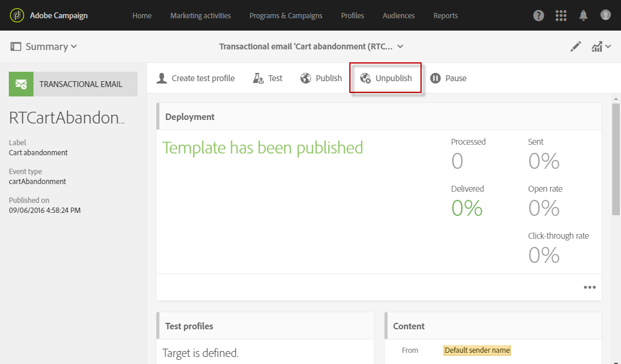This screenshot has height=364, width=621.
Task: Open the user profile avatar
Action: tap(606, 15)
